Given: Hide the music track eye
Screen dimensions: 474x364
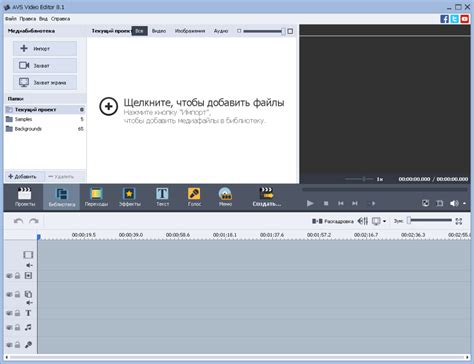Looking at the screenshot, I should pos(9,327).
